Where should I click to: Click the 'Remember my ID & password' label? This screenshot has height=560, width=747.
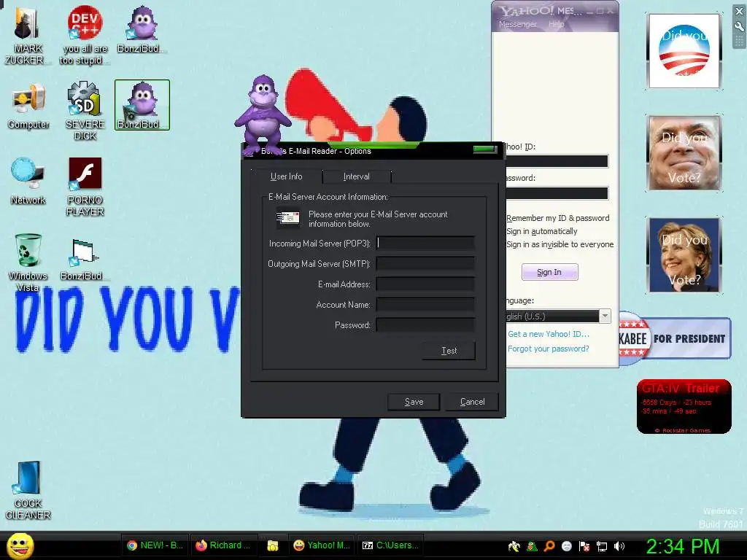558,218
